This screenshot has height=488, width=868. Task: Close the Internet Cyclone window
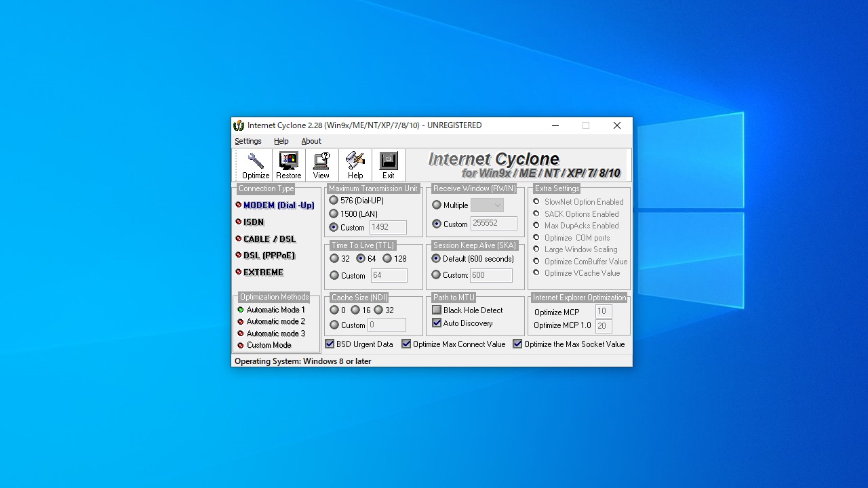(616, 125)
